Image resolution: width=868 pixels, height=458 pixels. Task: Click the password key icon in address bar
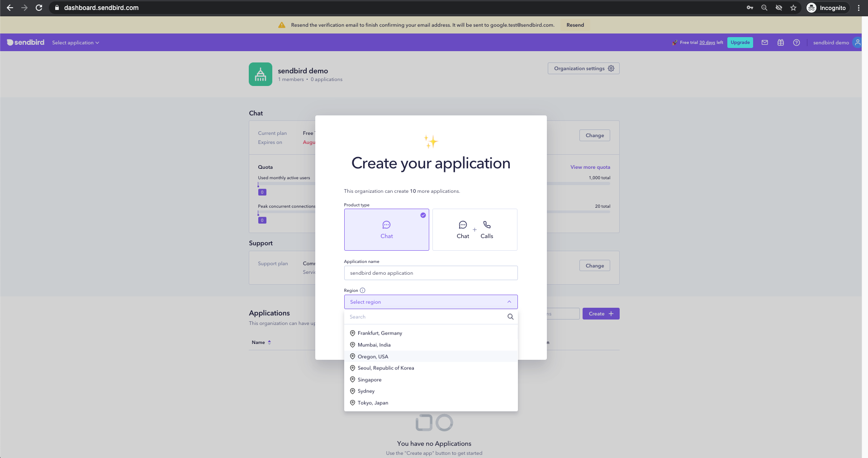(750, 8)
